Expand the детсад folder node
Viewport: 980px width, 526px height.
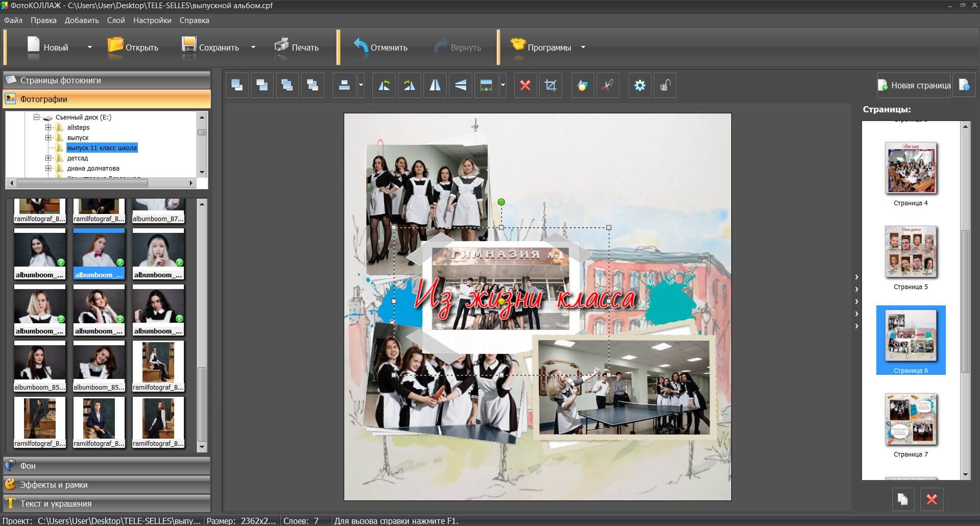[x=48, y=158]
